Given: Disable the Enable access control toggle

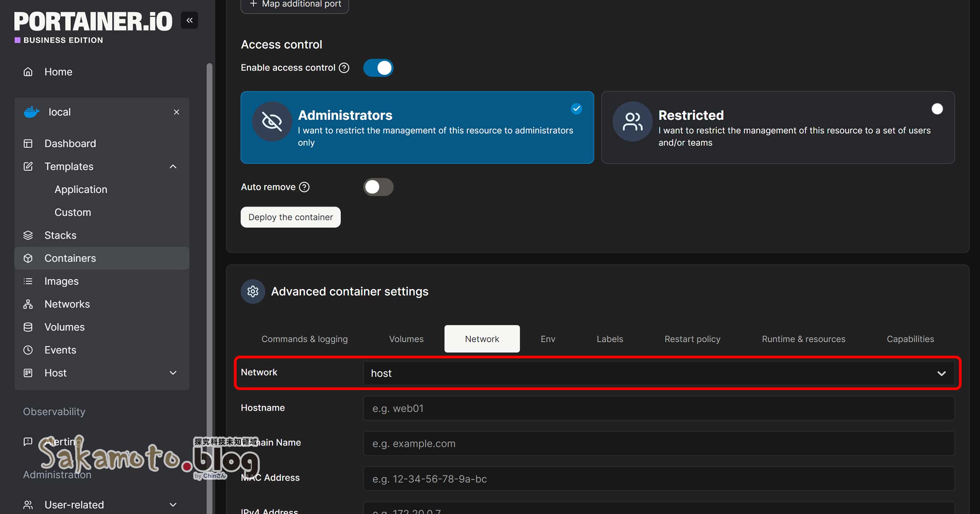Looking at the screenshot, I should (378, 68).
